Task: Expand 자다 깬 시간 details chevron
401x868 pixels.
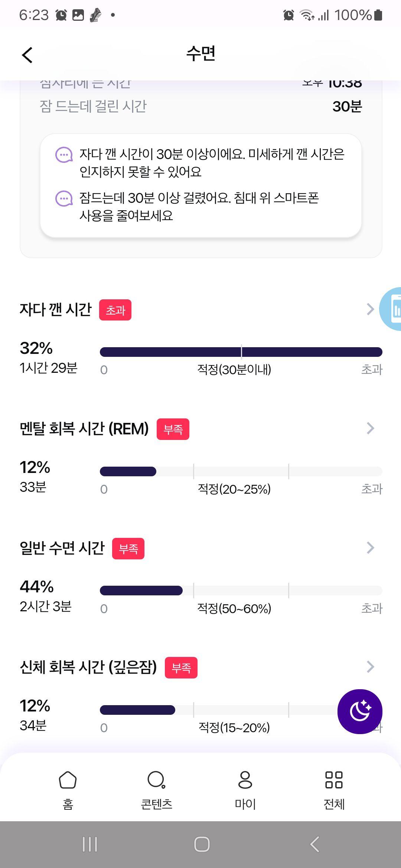Action: pos(370,309)
